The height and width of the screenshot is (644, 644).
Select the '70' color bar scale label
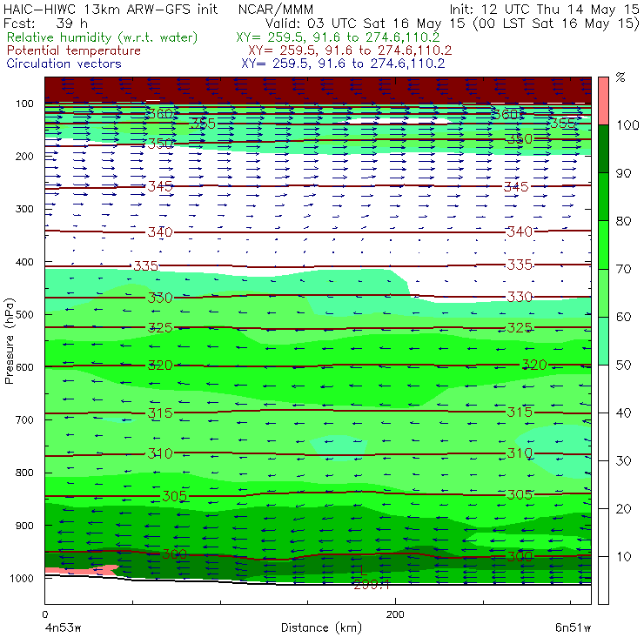[x=623, y=269]
